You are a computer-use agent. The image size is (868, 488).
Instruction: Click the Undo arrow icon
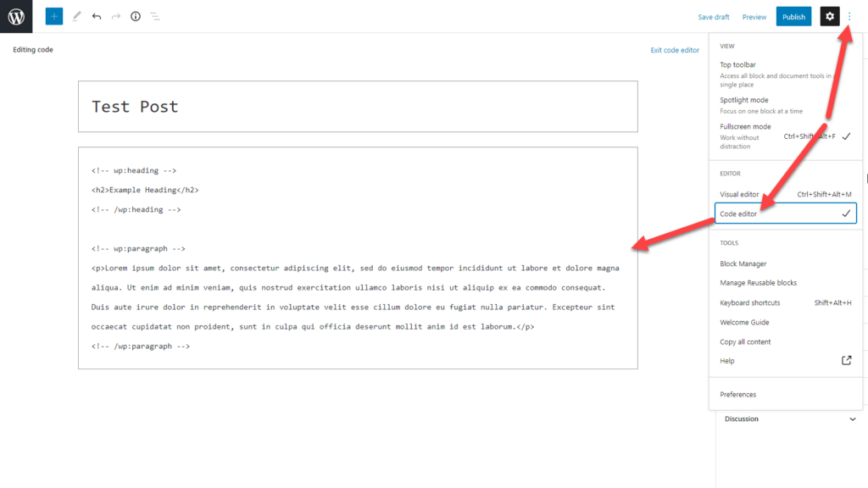(x=96, y=16)
